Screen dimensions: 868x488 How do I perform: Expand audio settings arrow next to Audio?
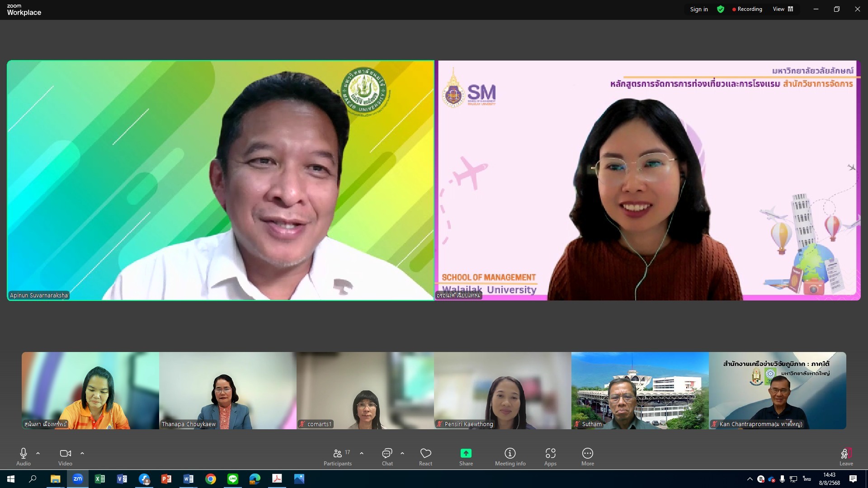(38, 453)
